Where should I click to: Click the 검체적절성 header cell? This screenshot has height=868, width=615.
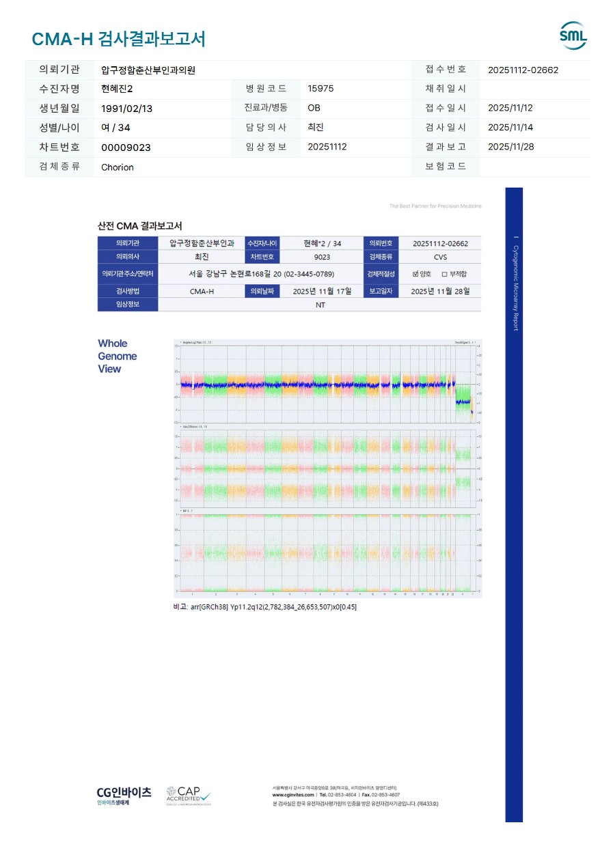(381, 274)
